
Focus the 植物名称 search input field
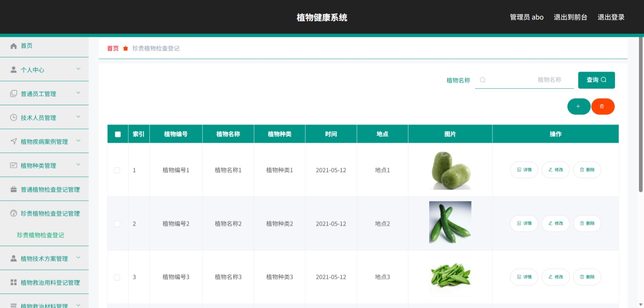point(524,80)
